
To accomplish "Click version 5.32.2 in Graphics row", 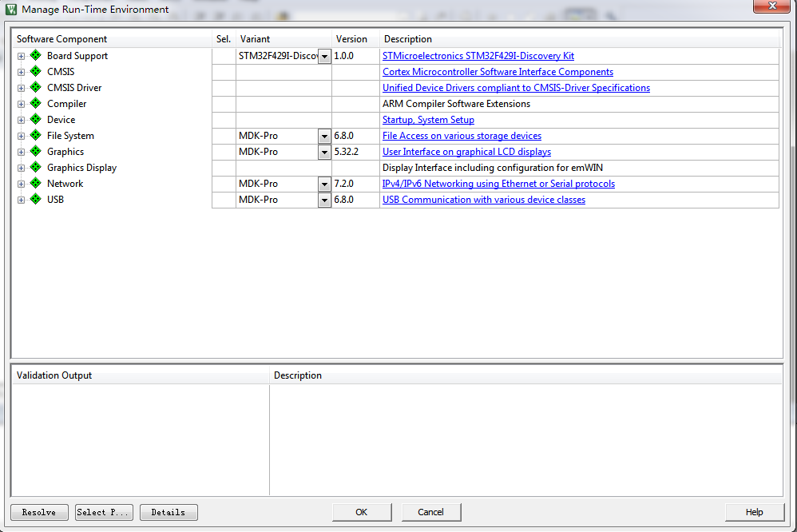I will 346,152.
